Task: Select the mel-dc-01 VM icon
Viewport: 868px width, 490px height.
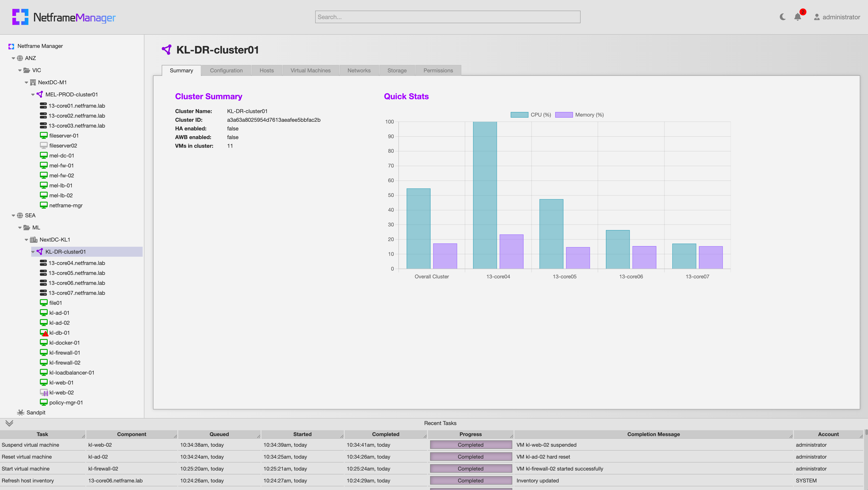Action: click(x=44, y=155)
